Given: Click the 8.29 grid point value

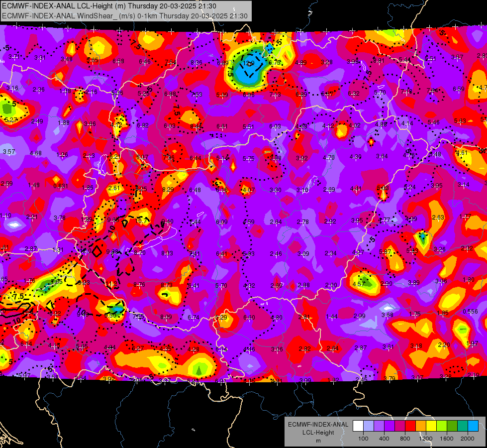Looking at the screenshot, I should click(x=168, y=189).
